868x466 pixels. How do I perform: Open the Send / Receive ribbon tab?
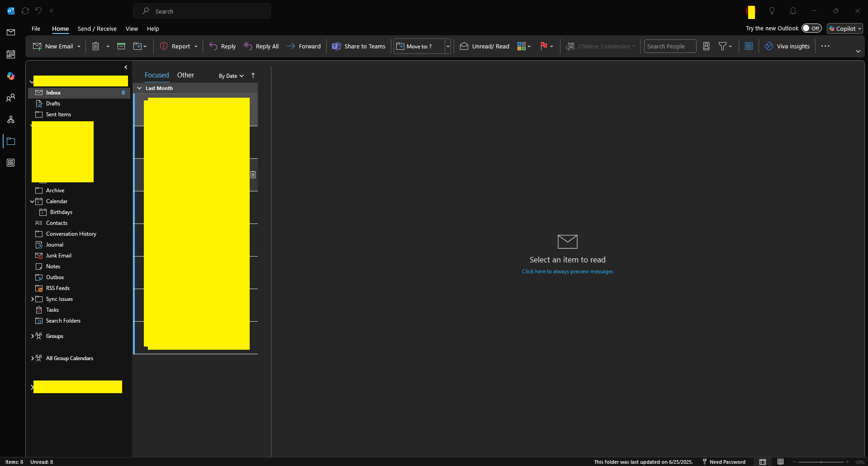point(97,29)
